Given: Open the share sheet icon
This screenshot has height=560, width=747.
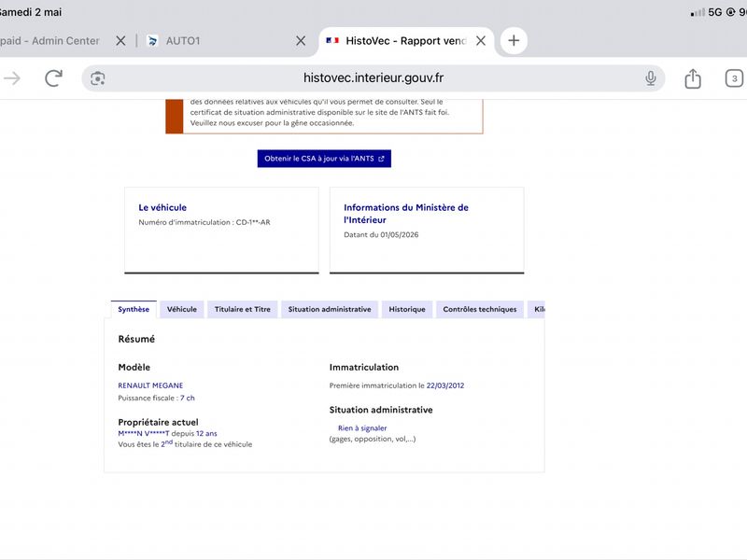Looking at the screenshot, I should click(693, 78).
